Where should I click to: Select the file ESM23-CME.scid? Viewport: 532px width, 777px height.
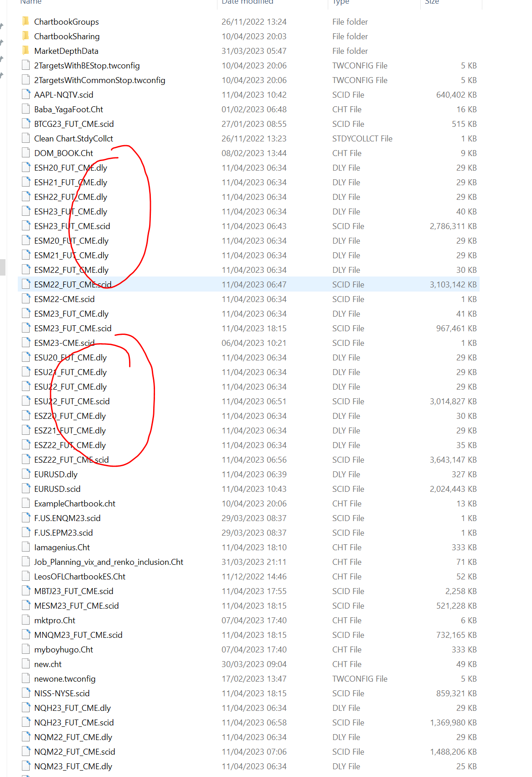pos(64,343)
